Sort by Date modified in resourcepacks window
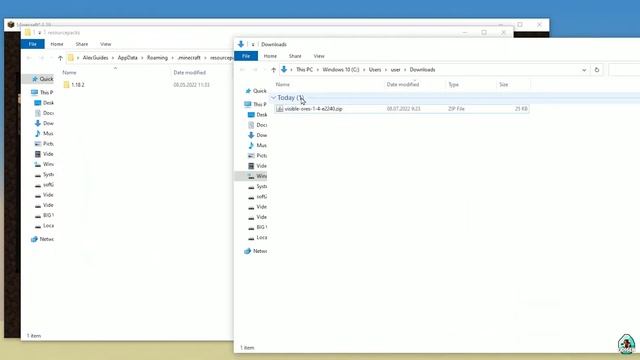Screen dimensions: 640x360 [189, 72]
